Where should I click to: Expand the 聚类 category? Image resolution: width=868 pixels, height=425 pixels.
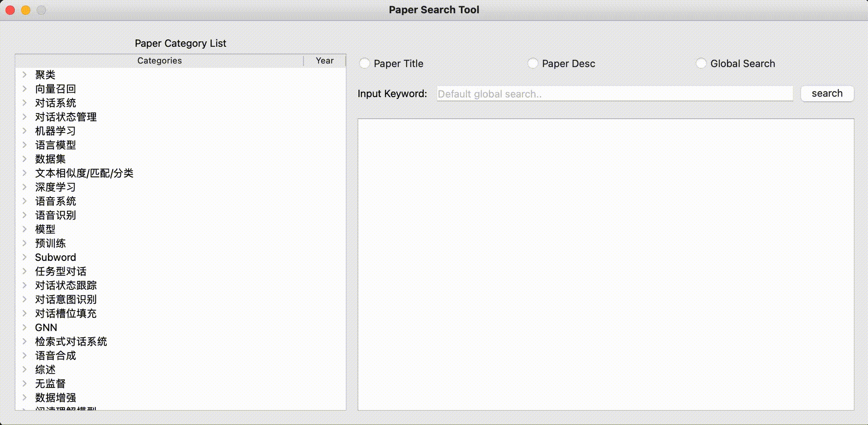(24, 75)
